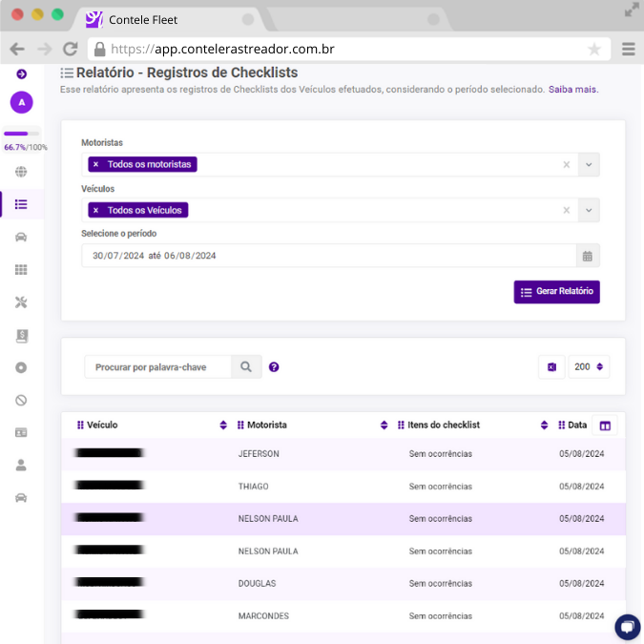This screenshot has width=644, height=644.
Task: Select the reports list icon in sidebar
Action: 21,204
